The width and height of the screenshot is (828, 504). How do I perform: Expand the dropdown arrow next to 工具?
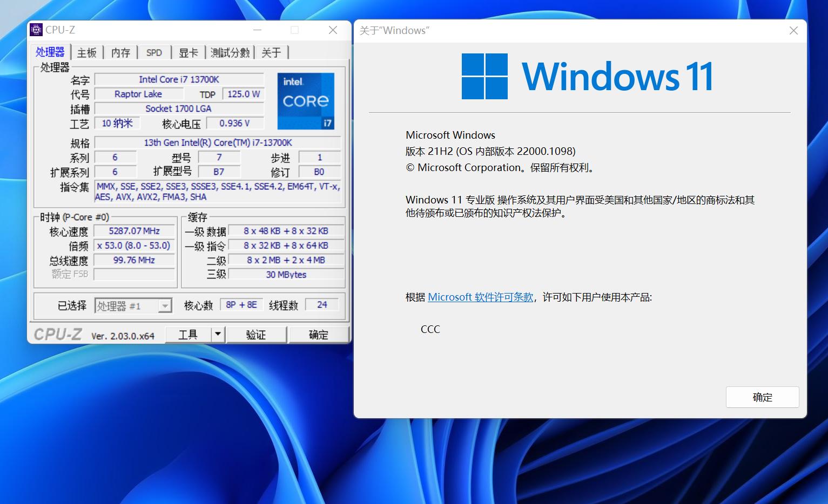coord(218,334)
